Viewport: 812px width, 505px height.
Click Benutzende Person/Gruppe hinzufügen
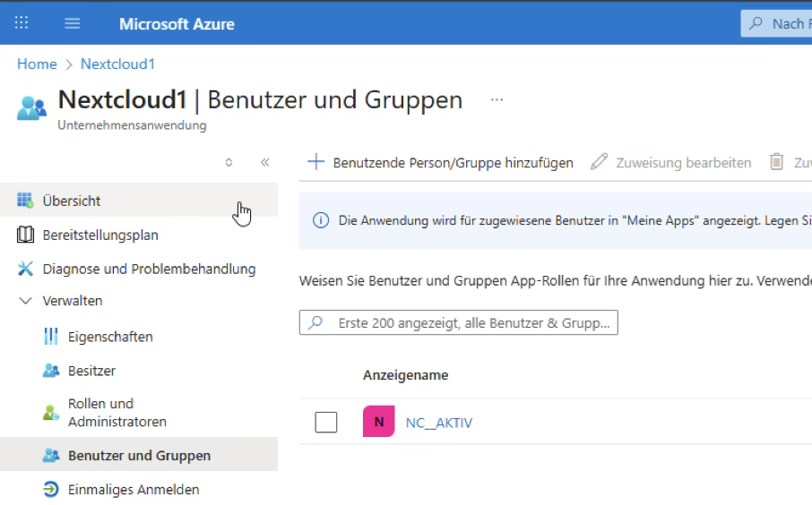tap(441, 162)
